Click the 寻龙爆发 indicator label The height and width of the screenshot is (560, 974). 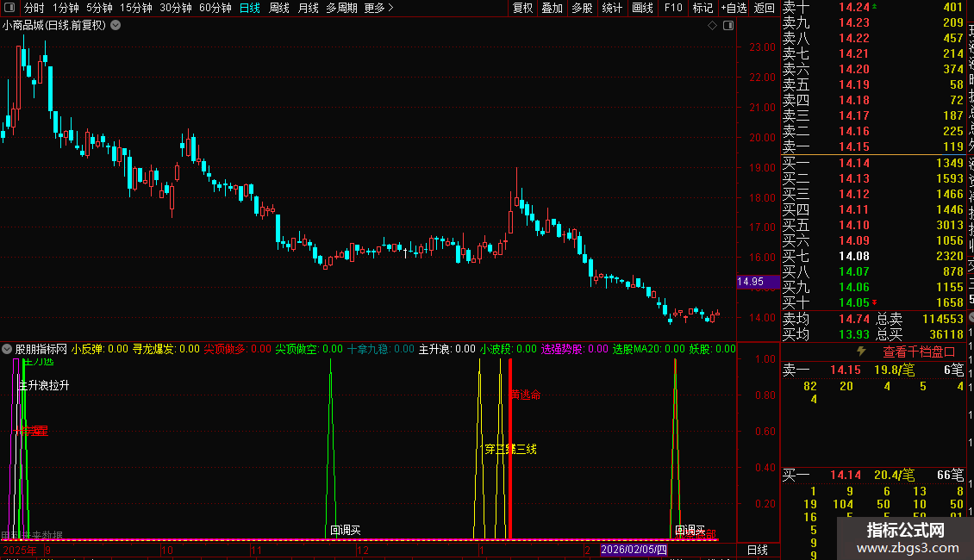click(165, 349)
